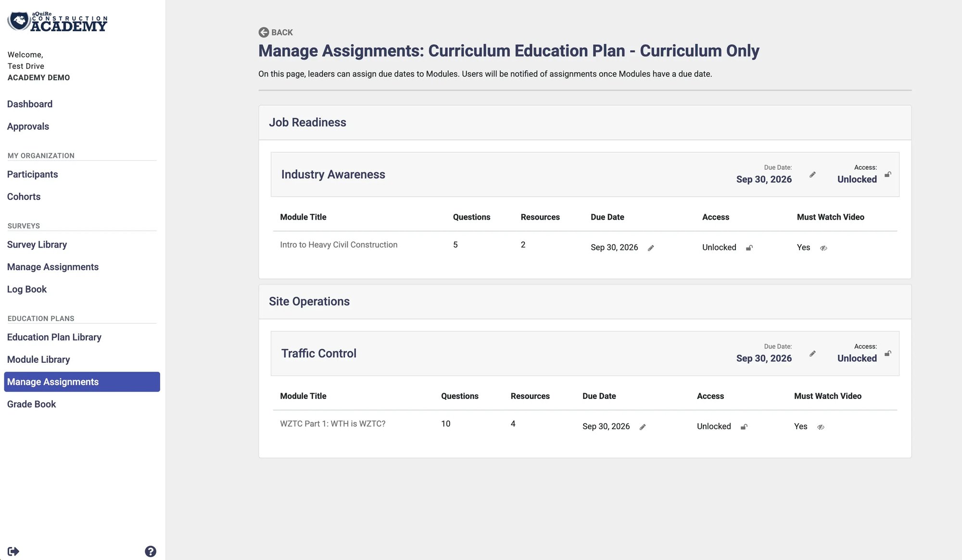Open Education Plan Library

[54, 337]
